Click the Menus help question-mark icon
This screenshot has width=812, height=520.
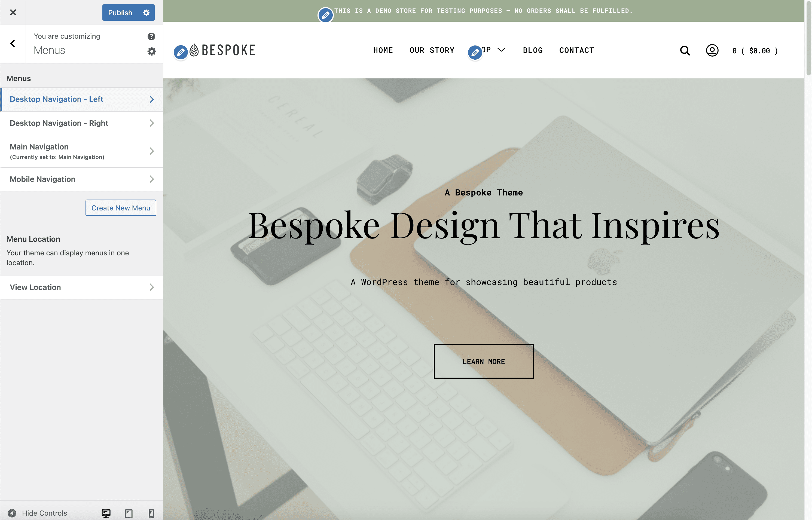[x=152, y=36]
